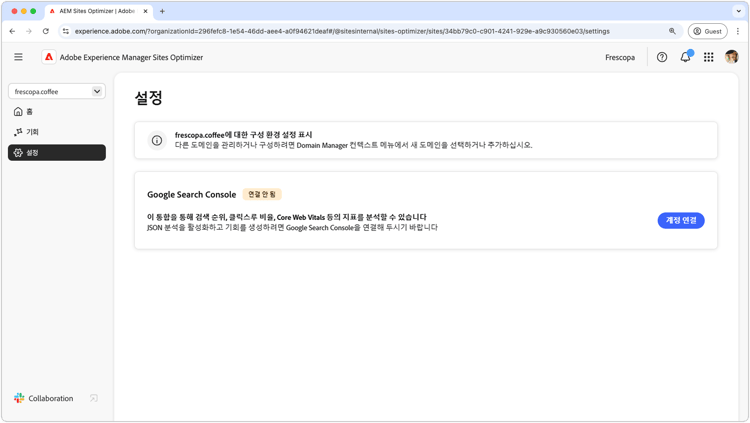Click the Frescopa organization name
Viewport: 750px width, 423px height.
click(x=620, y=57)
